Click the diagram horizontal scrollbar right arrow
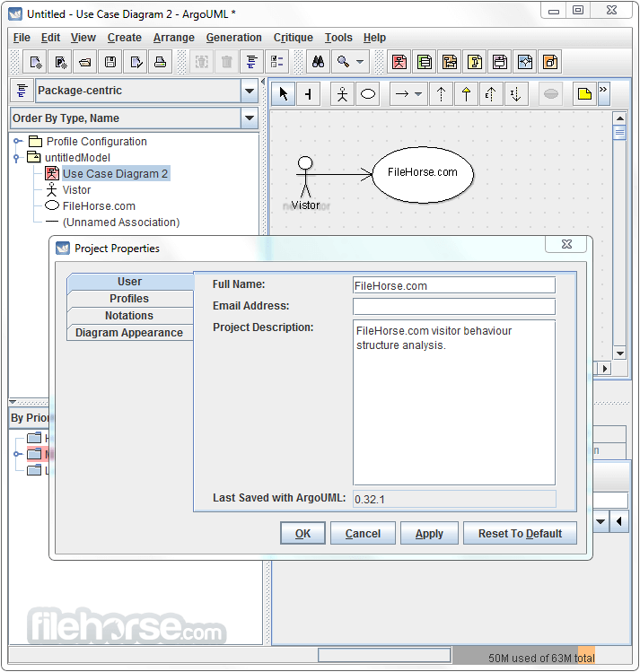The height and width of the screenshot is (672, 640). click(x=605, y=368)
